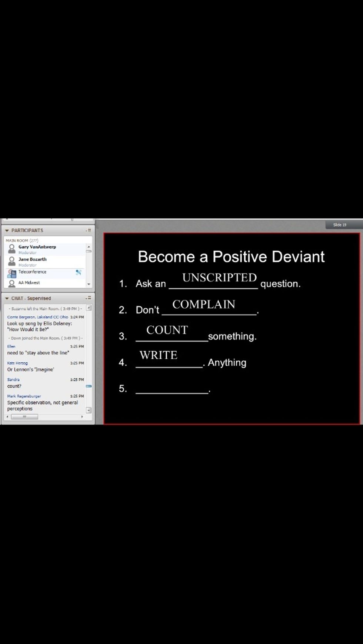This screenshot has height=644, width=363.
Task: Select the AA Midwest participant entry
Action: 29,283
